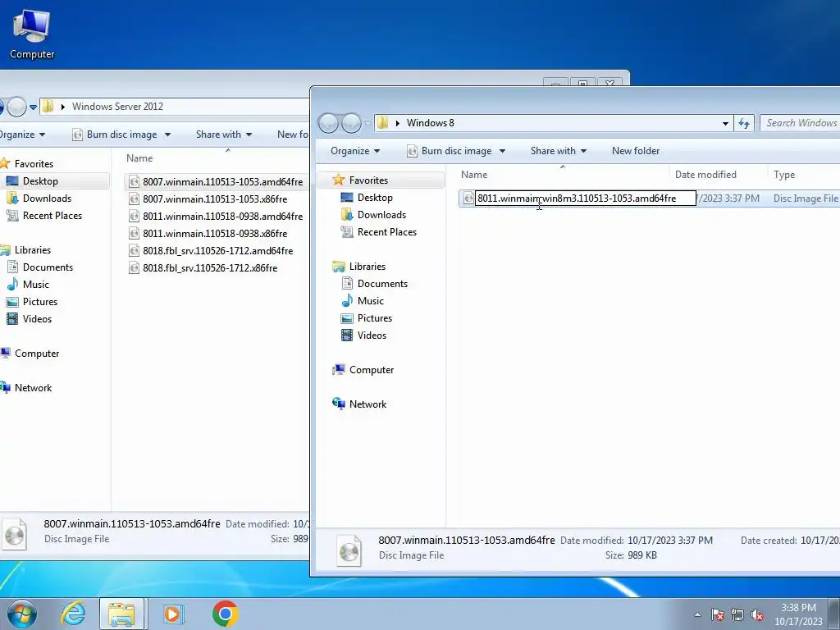The height and width of the screenshot is (630, 840).
Task: Click Action Center flag tray icon
Action: [x=718, y=614]
